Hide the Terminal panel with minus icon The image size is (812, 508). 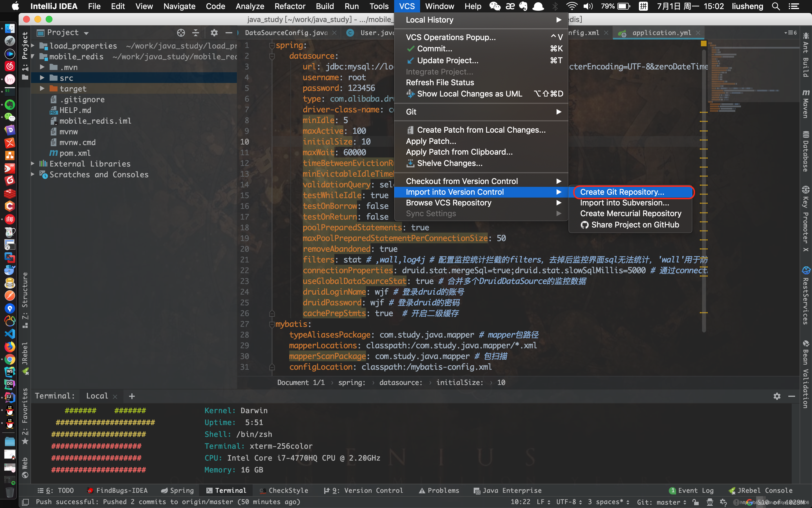coord(791,396)
